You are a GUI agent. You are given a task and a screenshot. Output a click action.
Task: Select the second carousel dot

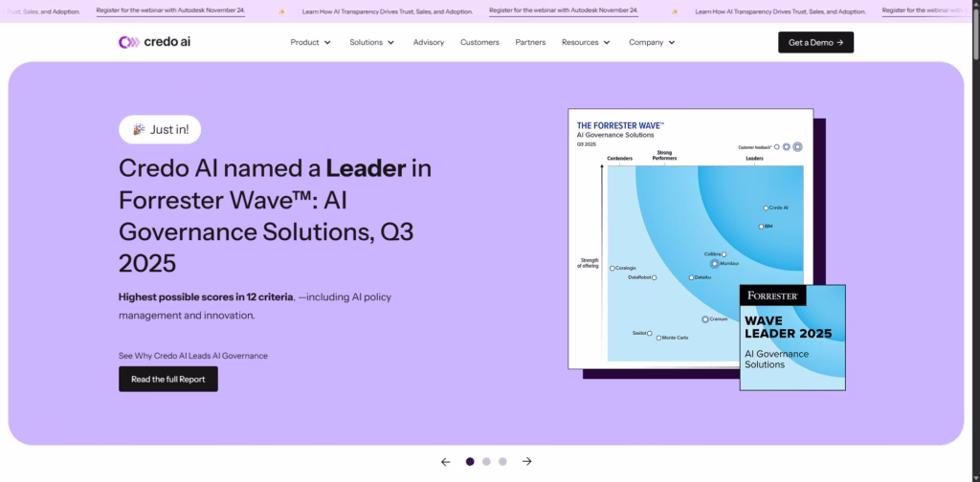(x=486, y=462)
